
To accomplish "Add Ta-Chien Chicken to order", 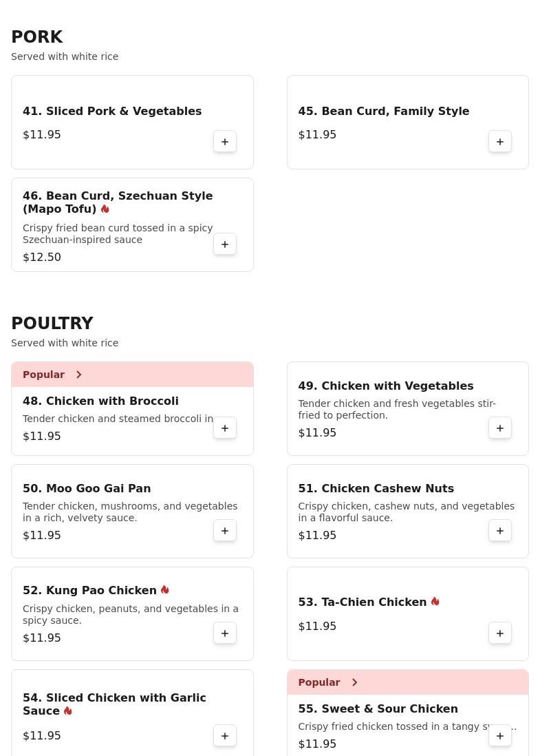I will tap(500, 633).
